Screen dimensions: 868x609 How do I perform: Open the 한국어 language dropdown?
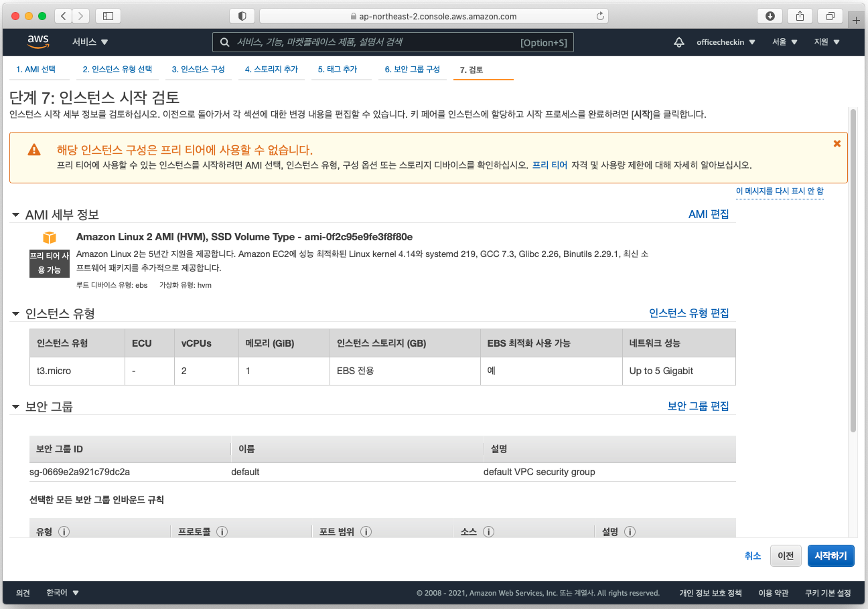[63, 593]
